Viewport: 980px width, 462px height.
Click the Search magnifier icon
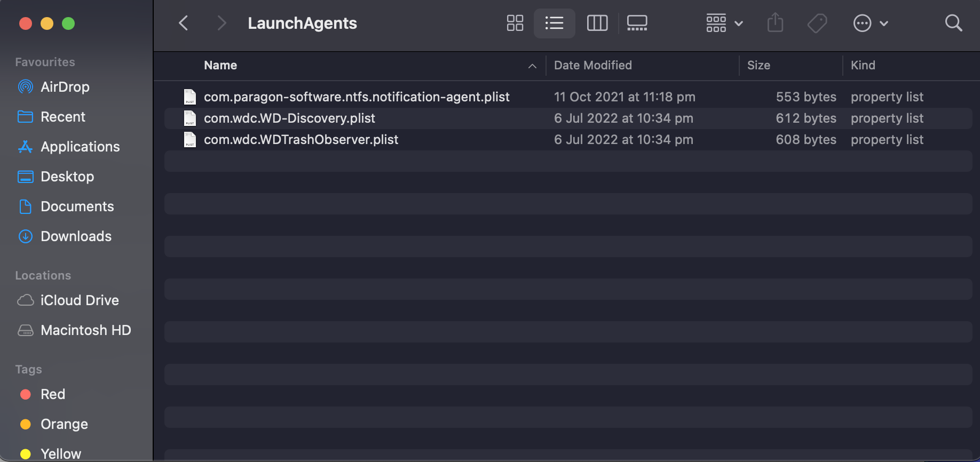953,23
